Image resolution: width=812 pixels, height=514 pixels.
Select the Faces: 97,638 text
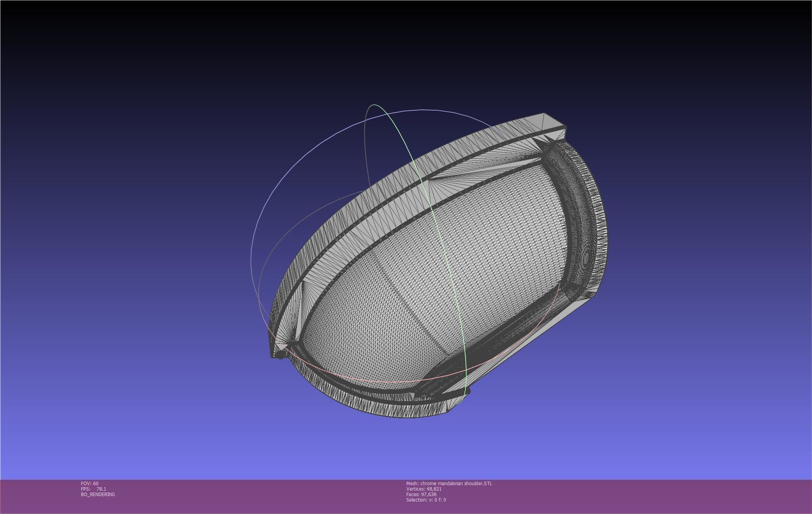(x=421, y=494)
